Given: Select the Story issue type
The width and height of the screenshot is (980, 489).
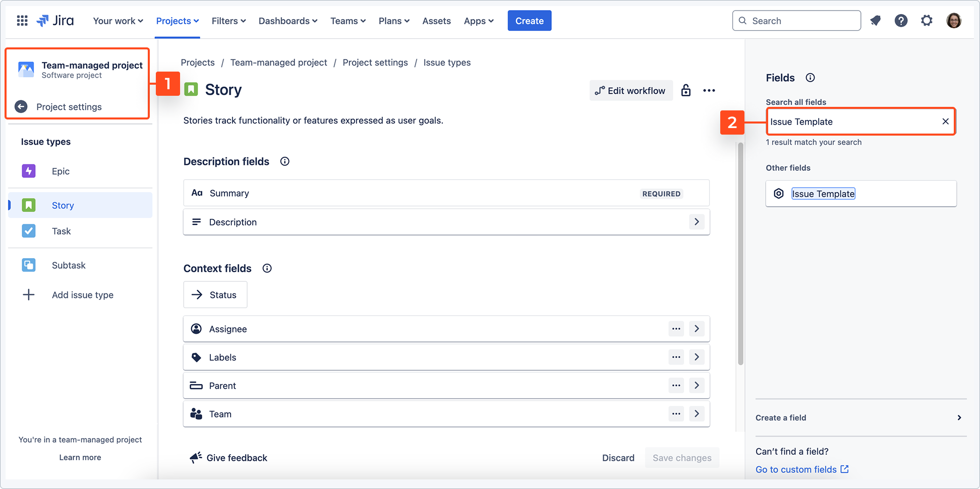Looking at the screenshot, I should [x=81, y=205].
